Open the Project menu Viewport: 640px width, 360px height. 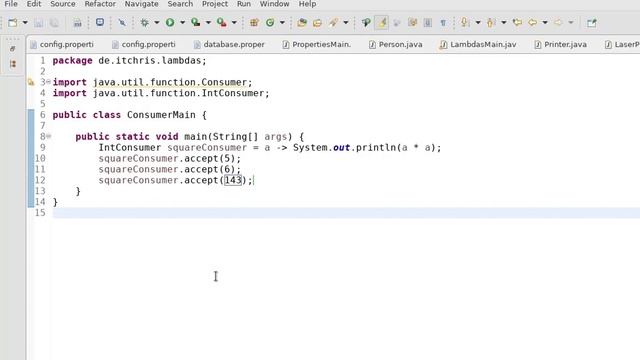(x=215, y=4)
